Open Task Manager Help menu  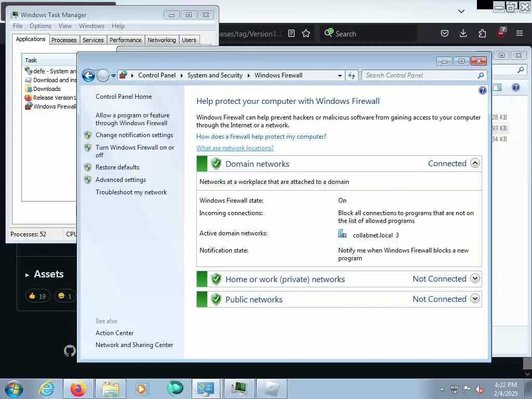pyautogui.click(x=118, y=26)
